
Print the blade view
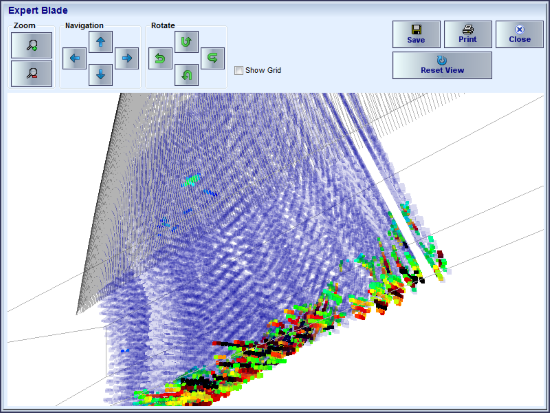coord(468,34)
